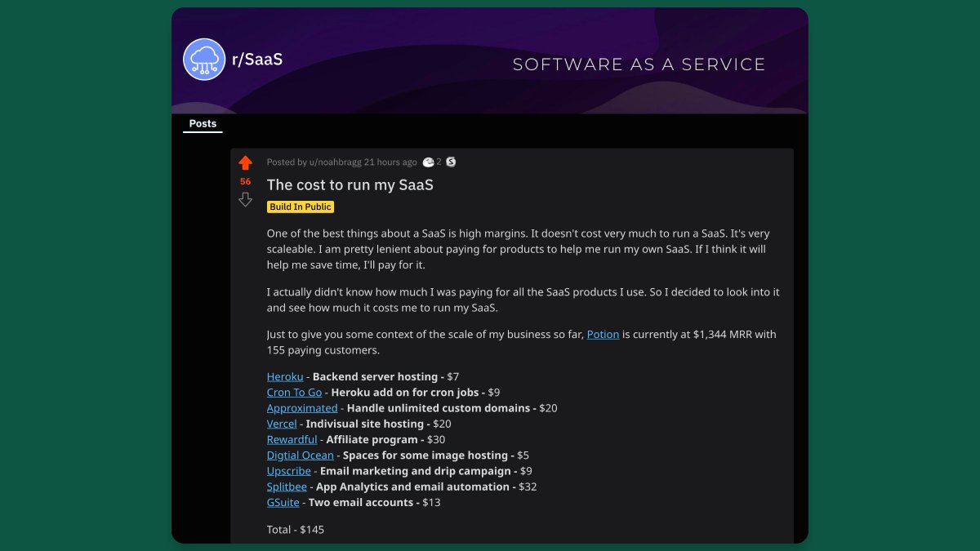Click the Indivisual site hosting text
The width and height of the screenshot is (980, 551).
(365, 424)
